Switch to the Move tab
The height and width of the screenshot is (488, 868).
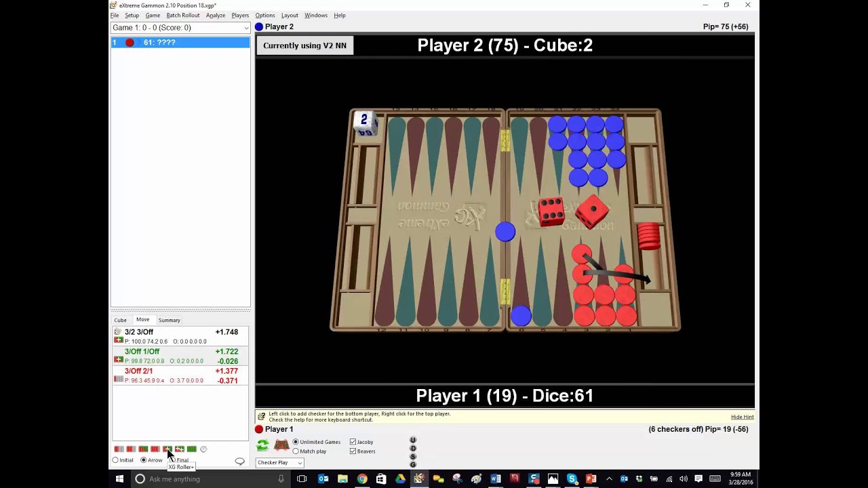pos(142,319)
